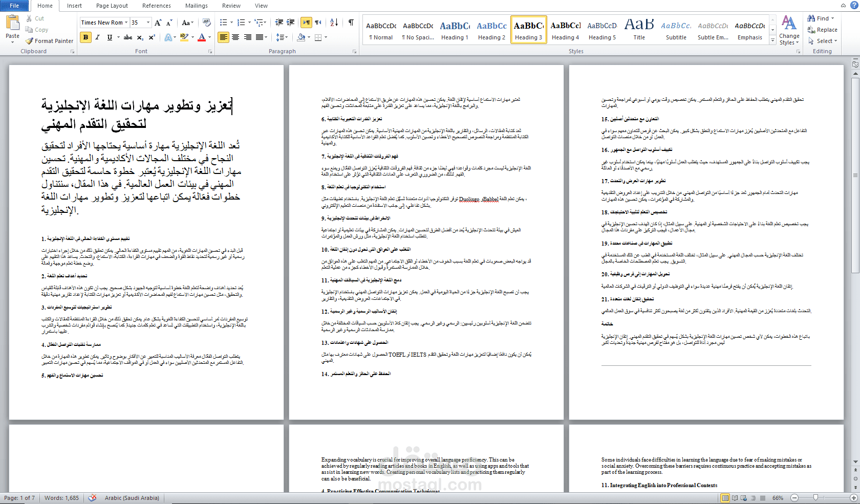Image resolution: width=860 pixels, height=504 pixels.
Task: Click the Shrink Font icon
Action: coord(169,23)
